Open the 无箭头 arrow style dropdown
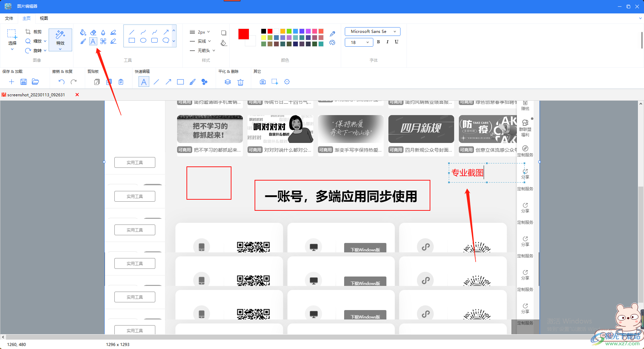The height and width of the screenshot is (349, 644). [202, 51]
